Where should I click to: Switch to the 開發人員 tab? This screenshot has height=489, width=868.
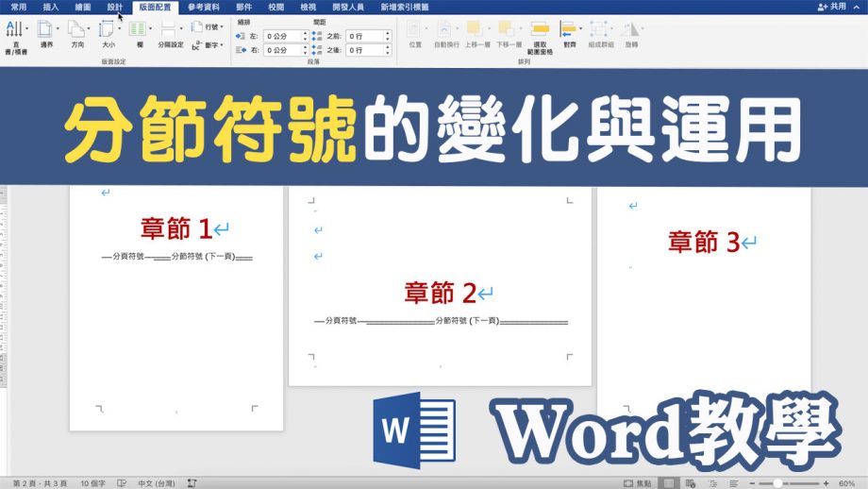click(x=348, y=7)
